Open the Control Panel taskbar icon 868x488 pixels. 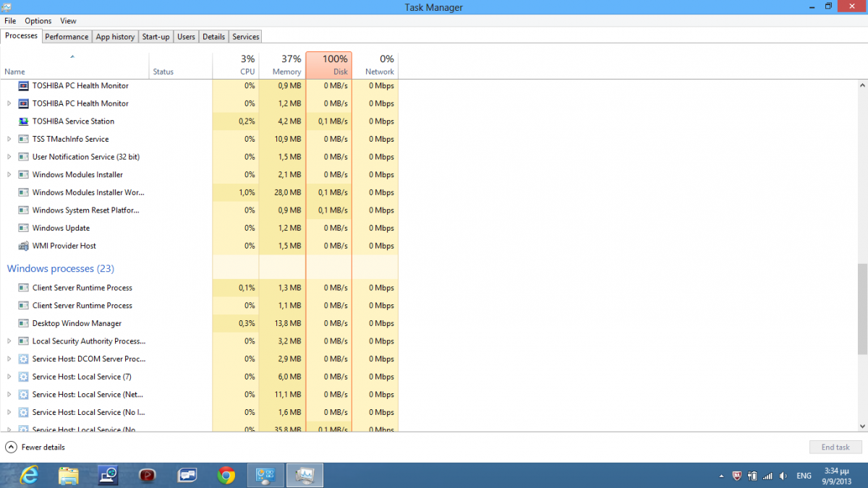[265, 475]
